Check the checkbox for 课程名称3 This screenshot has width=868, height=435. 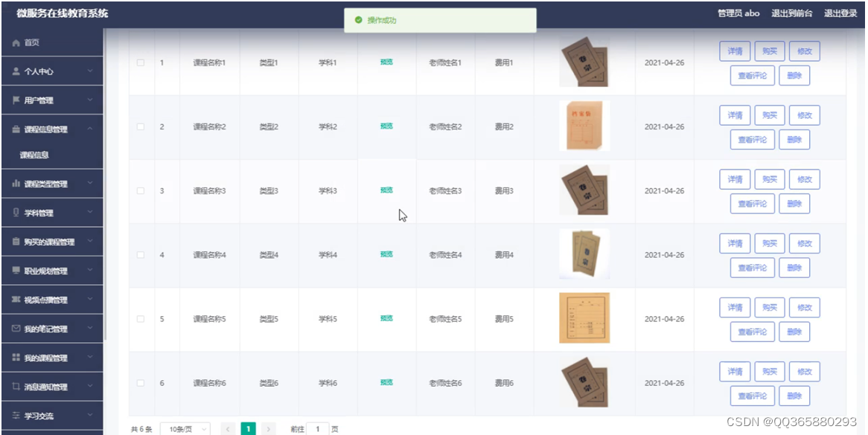[139, 190]
